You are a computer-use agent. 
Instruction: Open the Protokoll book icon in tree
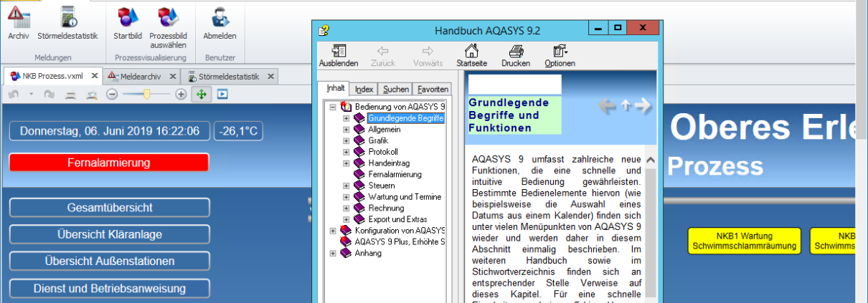[359, 152]
